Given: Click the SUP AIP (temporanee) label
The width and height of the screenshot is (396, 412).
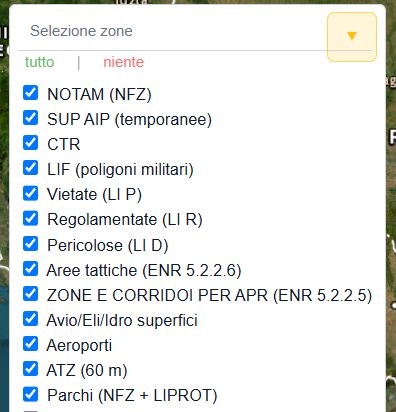Looking at the screenshot, I should 129,119.
